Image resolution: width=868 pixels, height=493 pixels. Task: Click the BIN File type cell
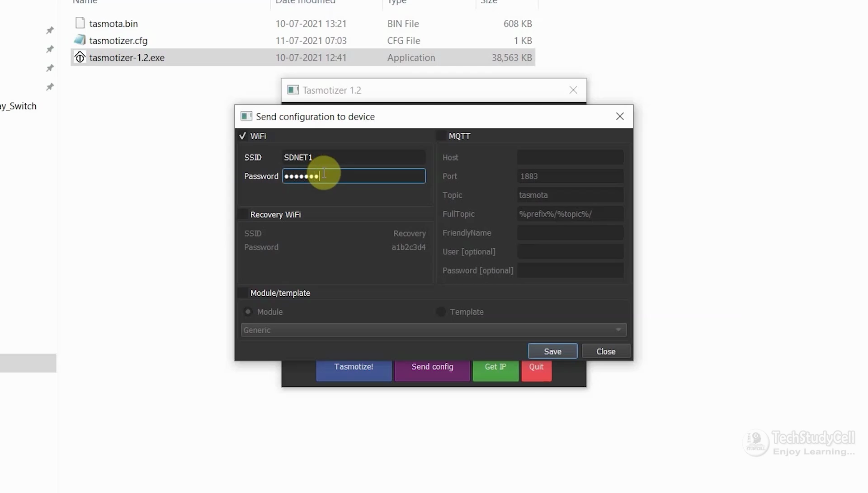[403, 24]
